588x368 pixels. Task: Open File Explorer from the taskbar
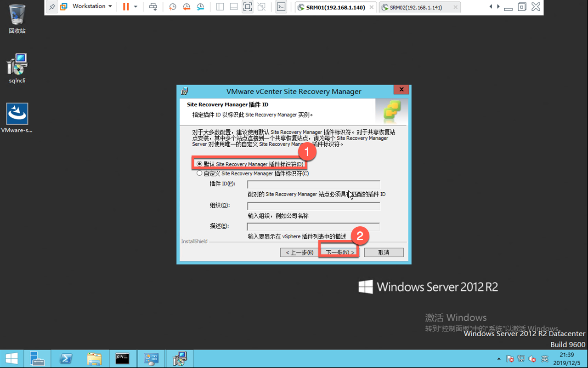click(94, 358)
